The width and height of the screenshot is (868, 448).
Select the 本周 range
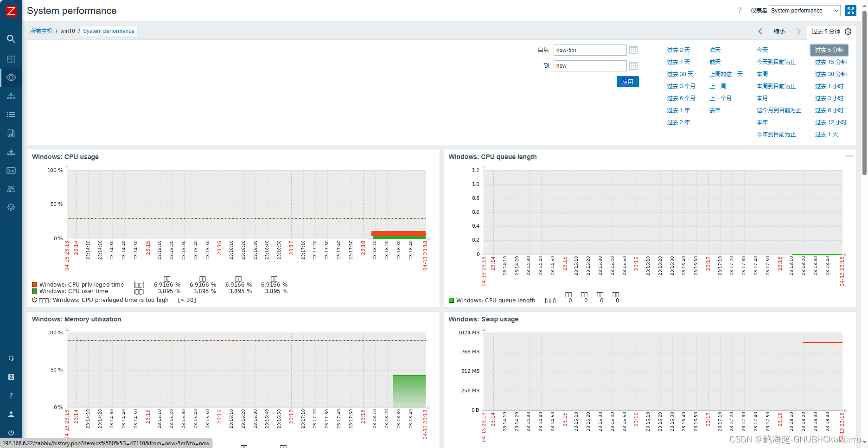tap(762, 74)
